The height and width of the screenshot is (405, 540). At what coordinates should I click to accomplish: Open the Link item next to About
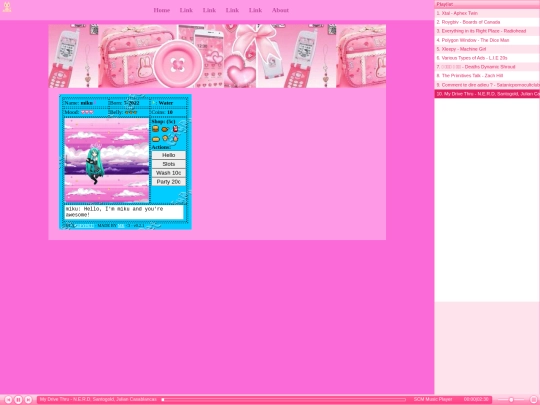[x=255, y=10]
